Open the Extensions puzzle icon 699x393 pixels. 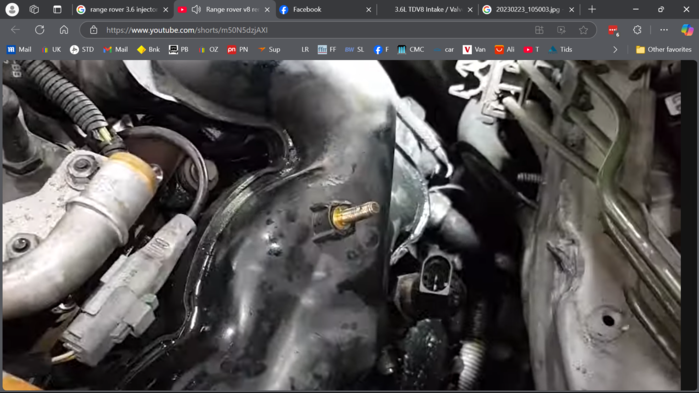coord(637,30)
